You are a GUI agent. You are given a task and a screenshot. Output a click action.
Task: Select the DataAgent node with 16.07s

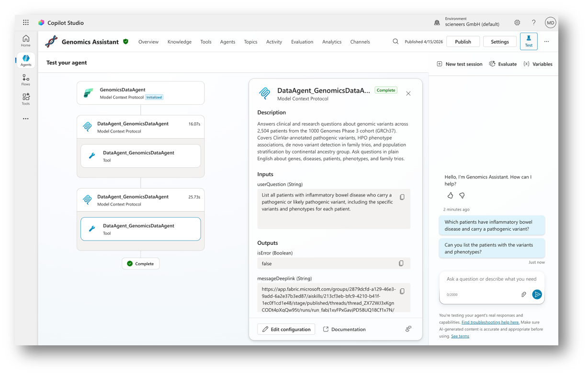(141, 127)
